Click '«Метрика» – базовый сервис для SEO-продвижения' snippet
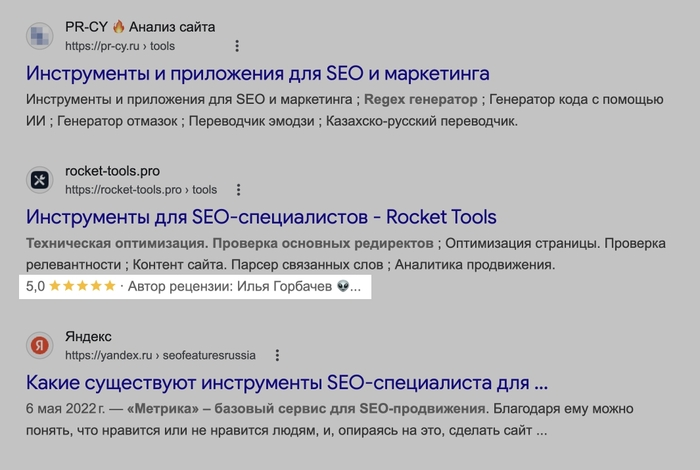Viewport: 700px width, 470px height. [x=306, y=409]
